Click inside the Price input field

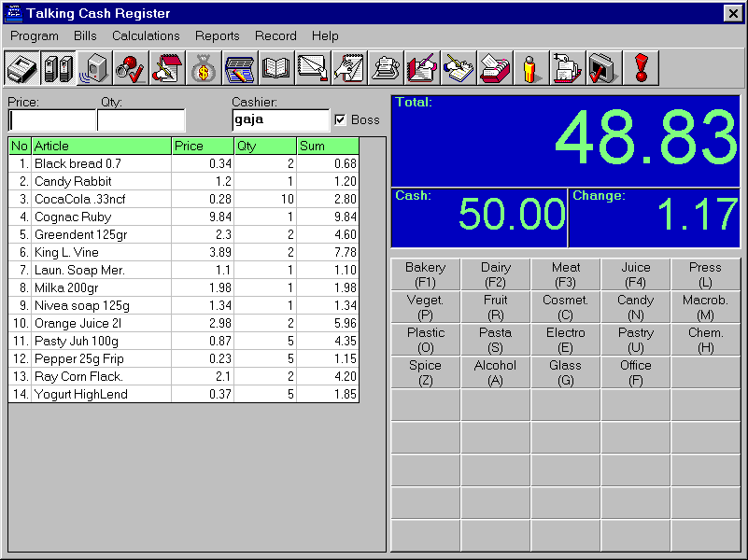pos(50,119)
